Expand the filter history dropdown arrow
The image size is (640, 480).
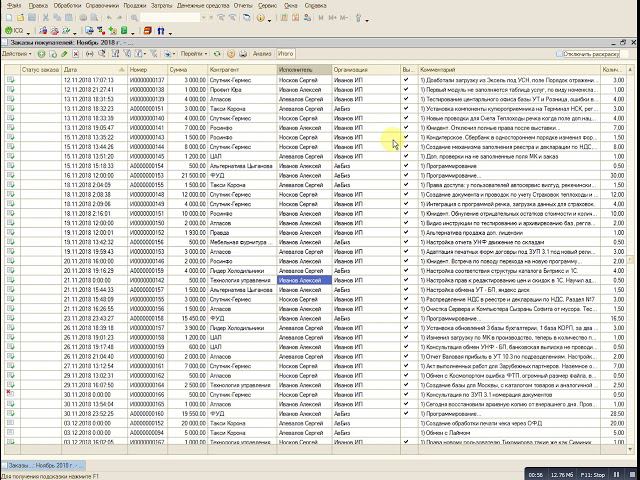[144, 54]
